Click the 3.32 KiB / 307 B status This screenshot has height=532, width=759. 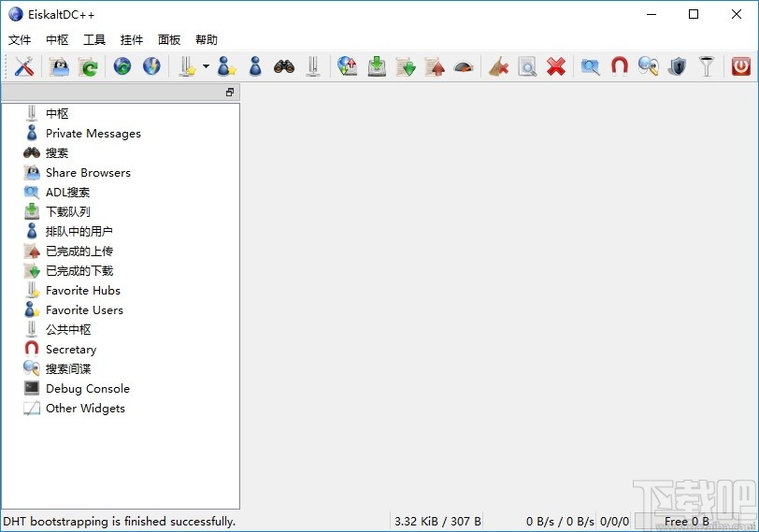(437, 522)
